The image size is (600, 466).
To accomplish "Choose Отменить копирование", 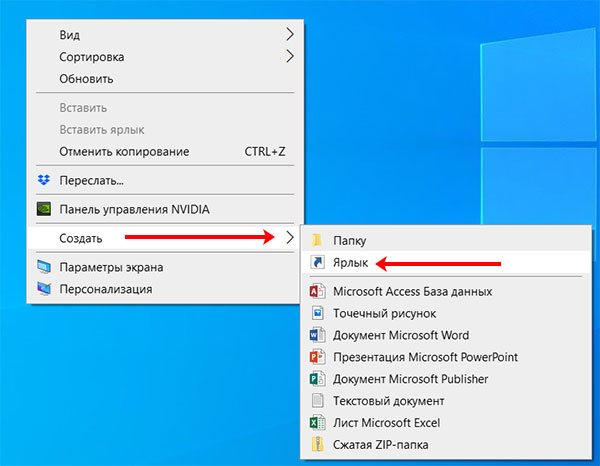I will (165, 151).
